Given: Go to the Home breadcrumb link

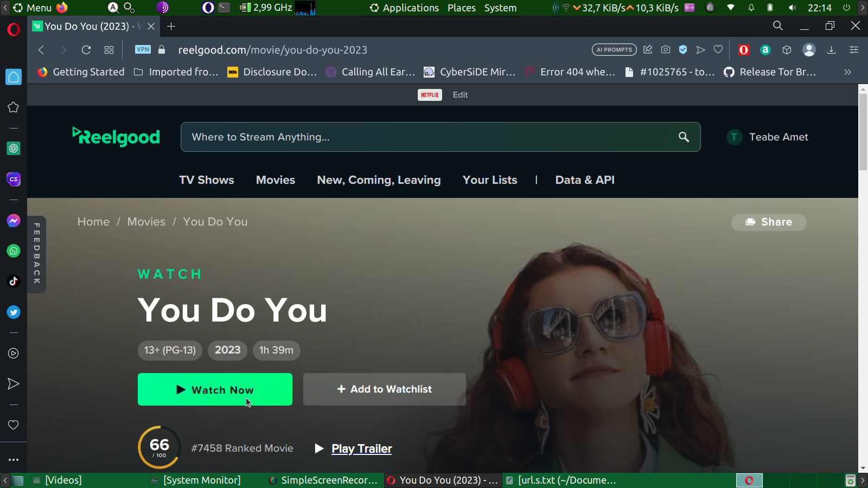Looking at the screenshot, I should pyautogui.click(x=93, y=222).
